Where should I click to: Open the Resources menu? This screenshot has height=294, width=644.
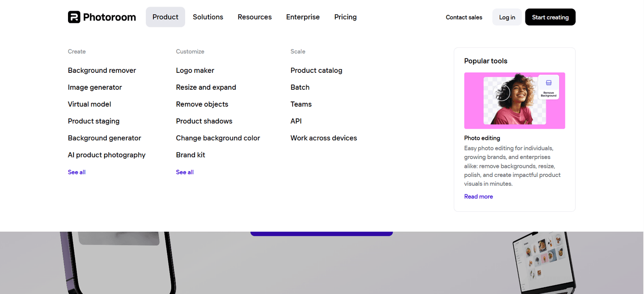(254, 17)
